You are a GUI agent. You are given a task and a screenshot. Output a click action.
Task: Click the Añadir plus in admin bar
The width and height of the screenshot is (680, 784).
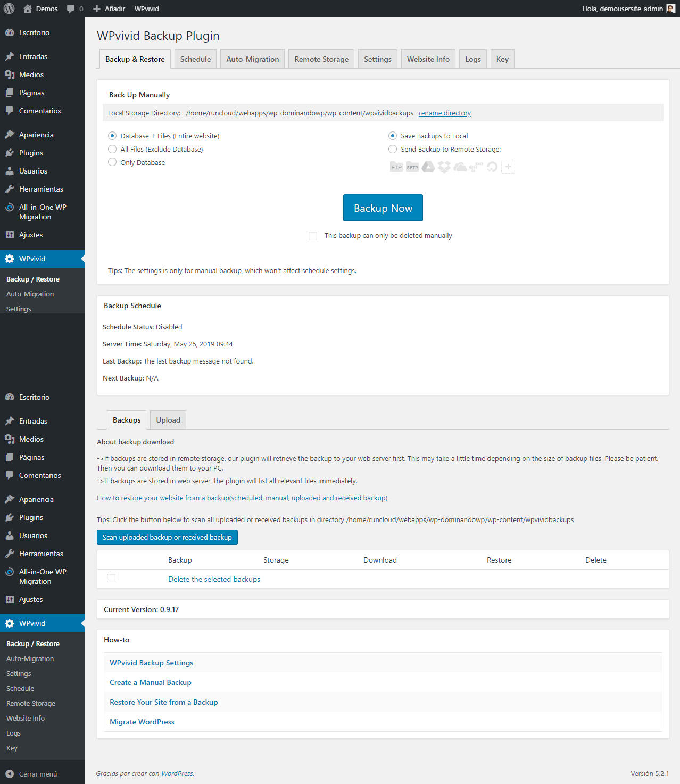click(x=97, y=9)
